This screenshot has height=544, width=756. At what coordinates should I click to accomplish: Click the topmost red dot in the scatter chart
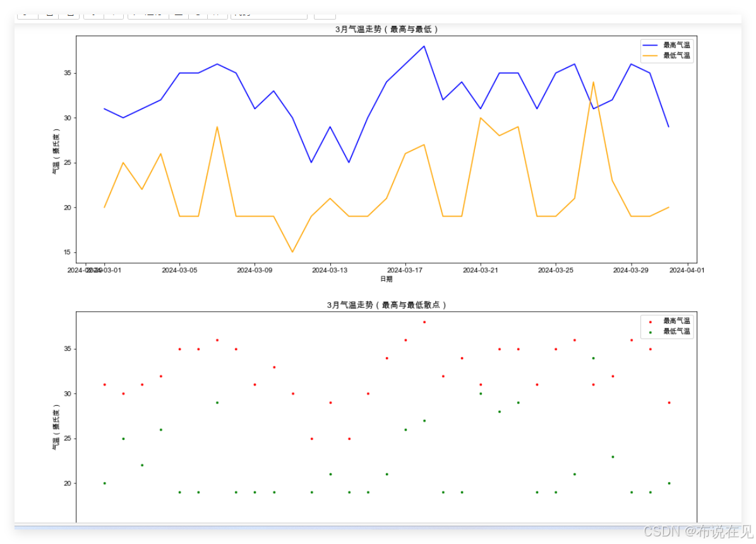tap(424, 322)
